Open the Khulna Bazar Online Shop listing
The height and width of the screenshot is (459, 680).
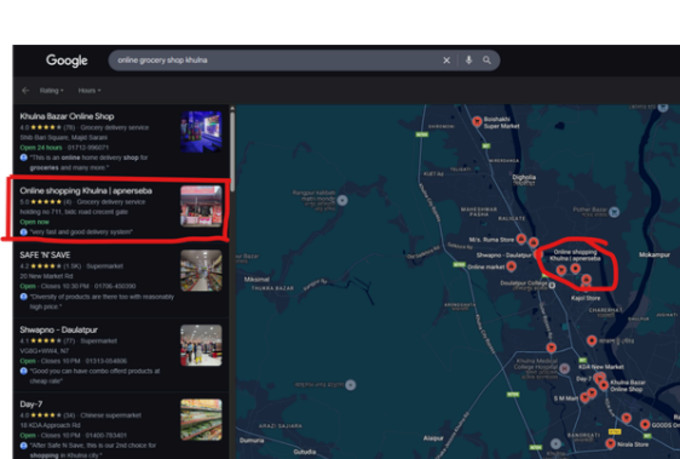[121, 141]
